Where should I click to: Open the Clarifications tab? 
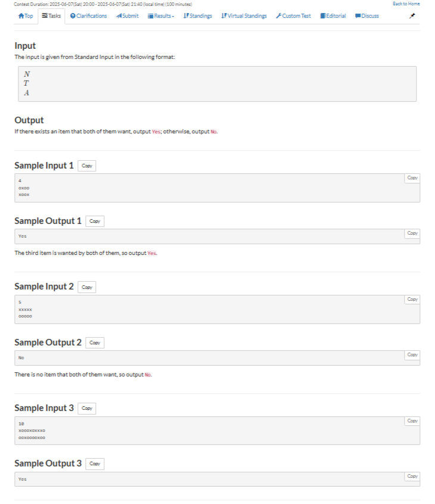pos(88,16)
